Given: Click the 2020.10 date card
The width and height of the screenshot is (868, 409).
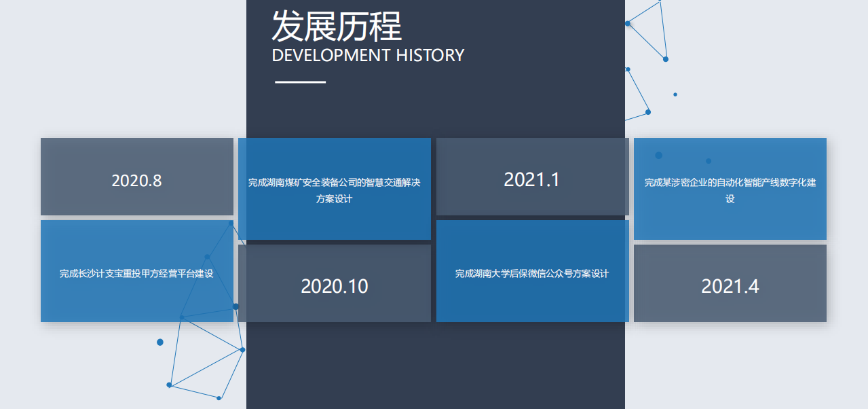Looking at the screenshot, I should [334, 284].
